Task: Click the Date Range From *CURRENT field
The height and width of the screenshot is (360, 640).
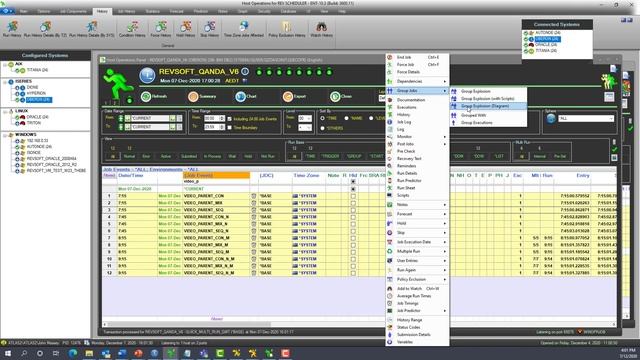Action: point(151,118)
